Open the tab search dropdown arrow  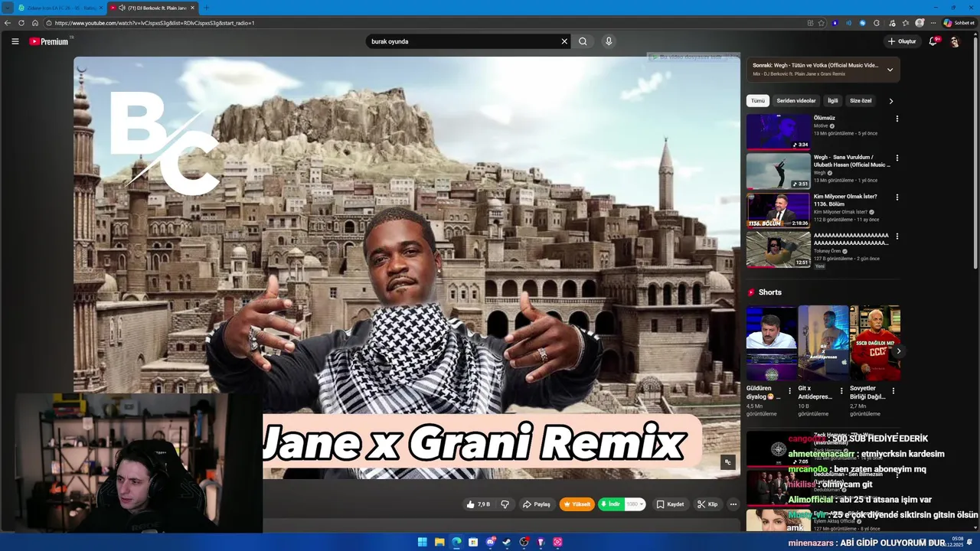click(8, 8)
